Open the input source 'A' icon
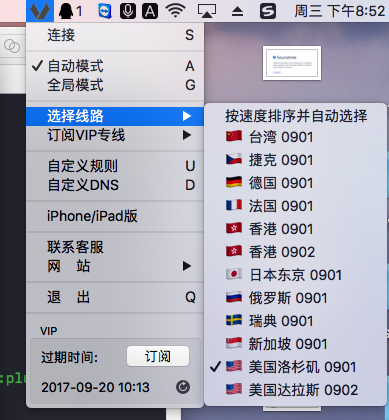The width and height of the screenshot is (389, 420). point(150,11)
